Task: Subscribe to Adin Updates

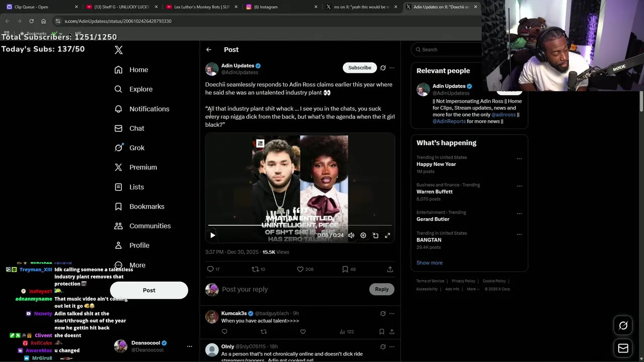Action: tap(360, 67)
